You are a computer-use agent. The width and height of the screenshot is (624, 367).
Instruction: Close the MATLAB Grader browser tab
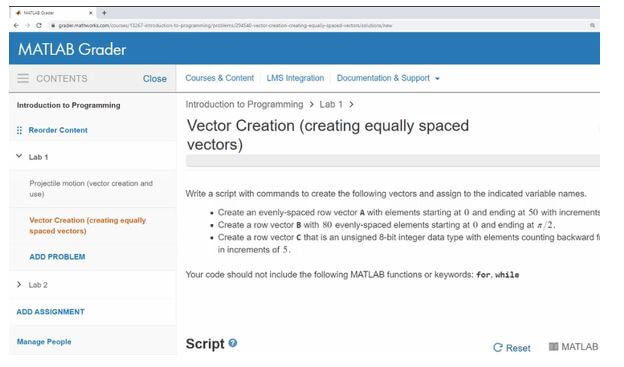pos(91,13)
